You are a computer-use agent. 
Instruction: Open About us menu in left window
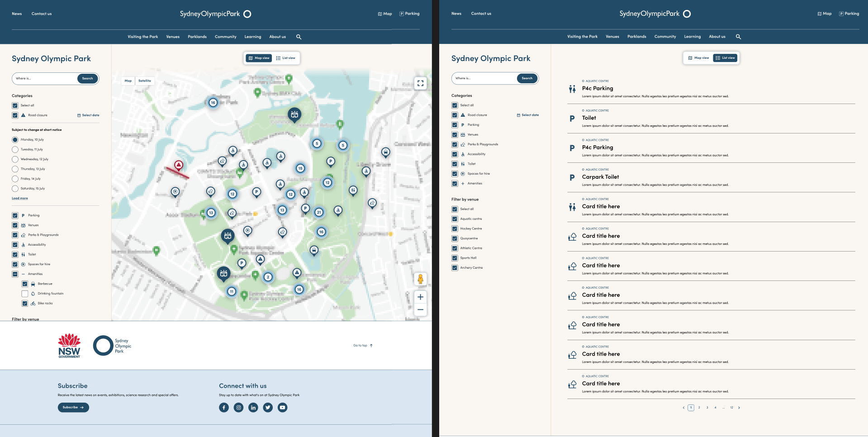pyautogui.click(x=277, y=37)
